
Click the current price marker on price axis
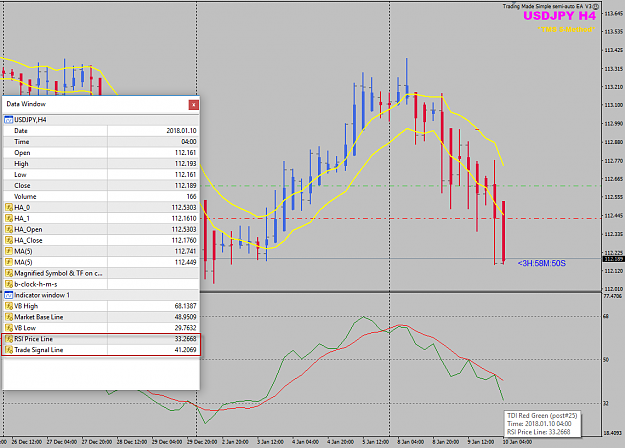coord(613,259)
